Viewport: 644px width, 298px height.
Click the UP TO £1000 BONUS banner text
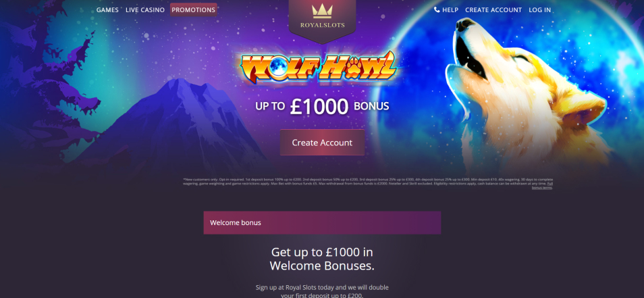click(322, 107)
